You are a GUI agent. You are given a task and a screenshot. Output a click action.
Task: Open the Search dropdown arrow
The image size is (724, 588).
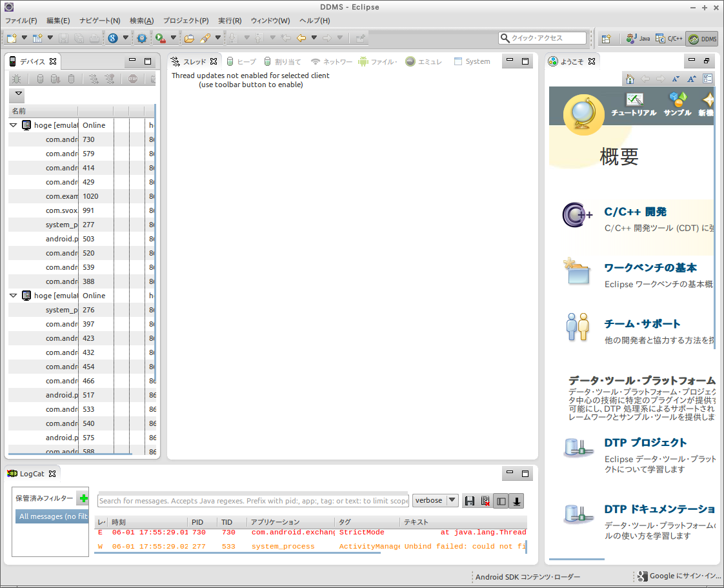217,38
